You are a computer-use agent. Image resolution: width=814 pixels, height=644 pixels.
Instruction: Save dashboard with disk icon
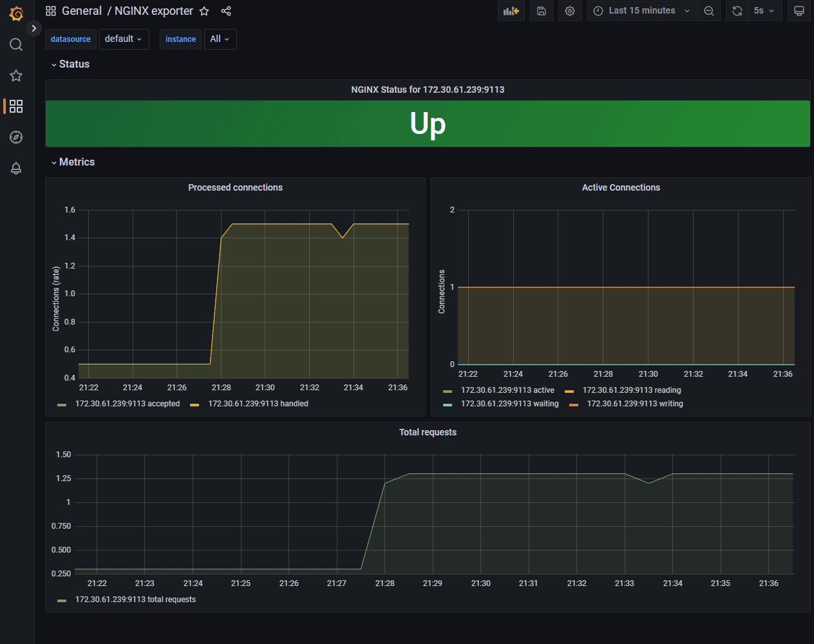[542, 11]
